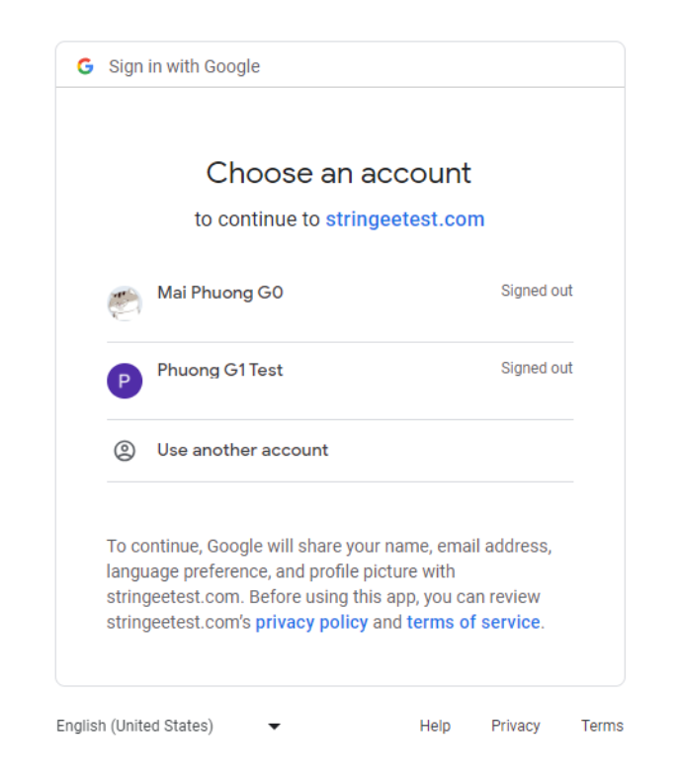Screen dimensions: 678x784
Task: Open the privacy policy link
Action: [311, 623]
